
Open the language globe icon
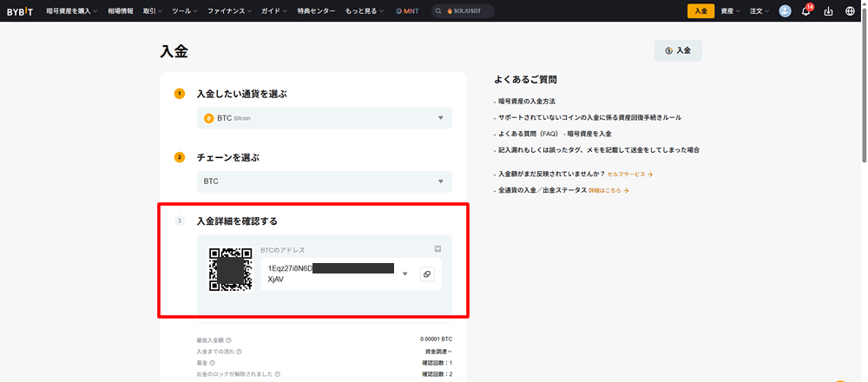[850, 11]
